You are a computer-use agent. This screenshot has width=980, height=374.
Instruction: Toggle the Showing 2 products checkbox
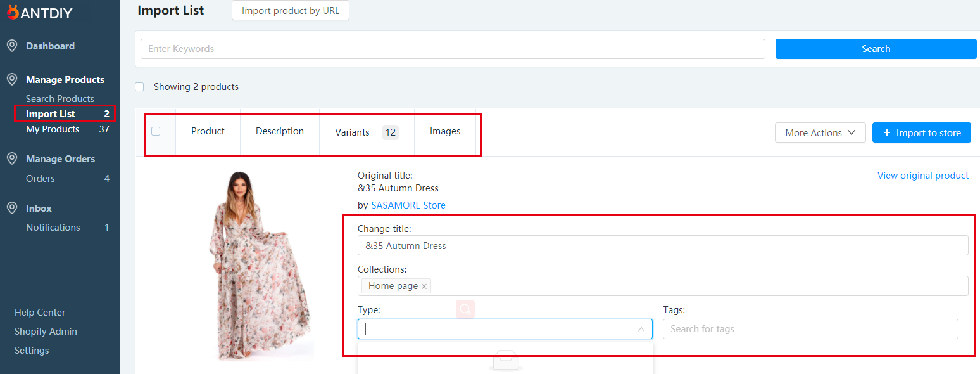(139, 87)
